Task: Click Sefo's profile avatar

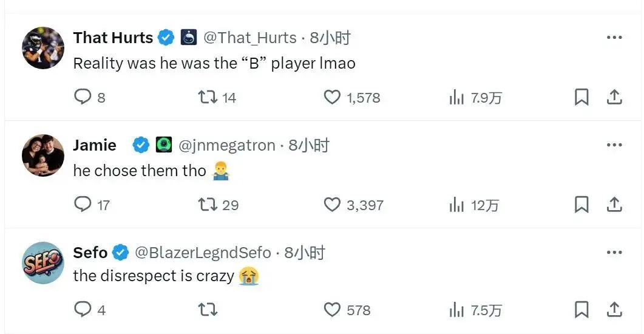Action: click(43, 263)
